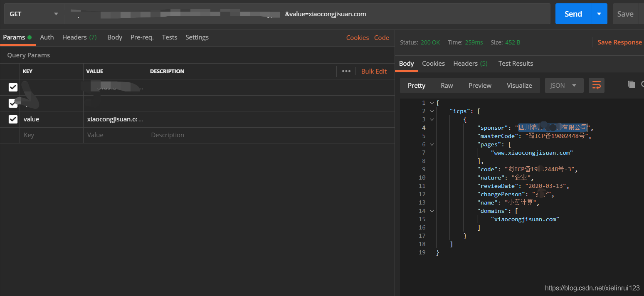Collapse the object at line 3
Image resolution: width=644 pixels, height=296 pixels.
[432, 119]
